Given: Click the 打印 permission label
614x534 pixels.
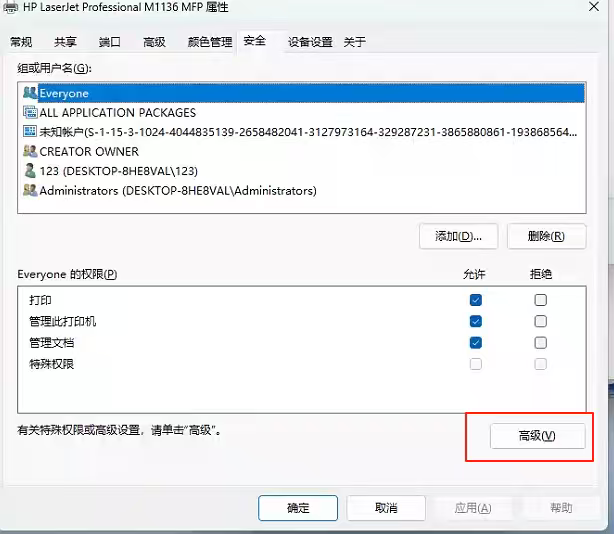Looking at the screenshot, I should [40, 300].
